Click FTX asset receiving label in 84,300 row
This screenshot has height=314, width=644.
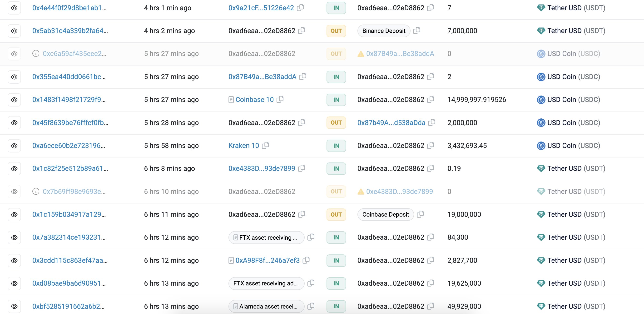pyautogui.click(x=266, y=238)
